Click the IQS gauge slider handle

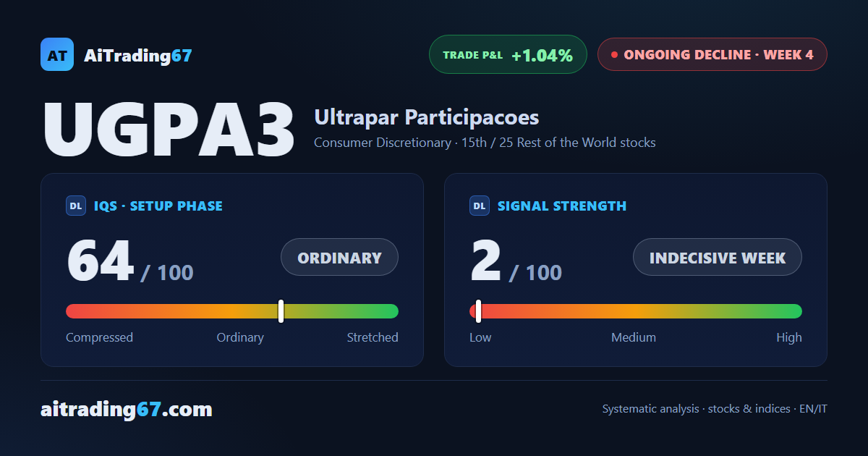(x=281, y=311)
